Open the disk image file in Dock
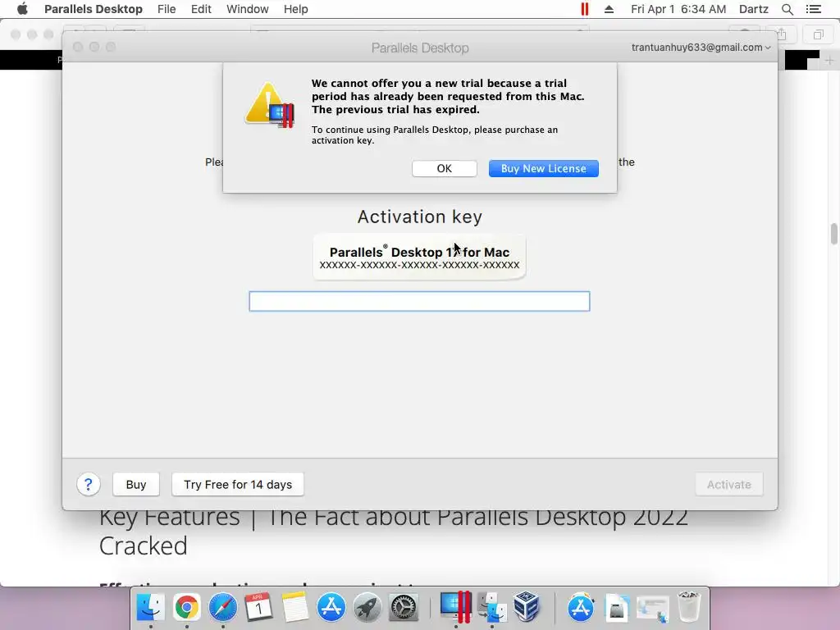Image resolution: width=840 pixels, height=630 pixels. coord(617,607)
